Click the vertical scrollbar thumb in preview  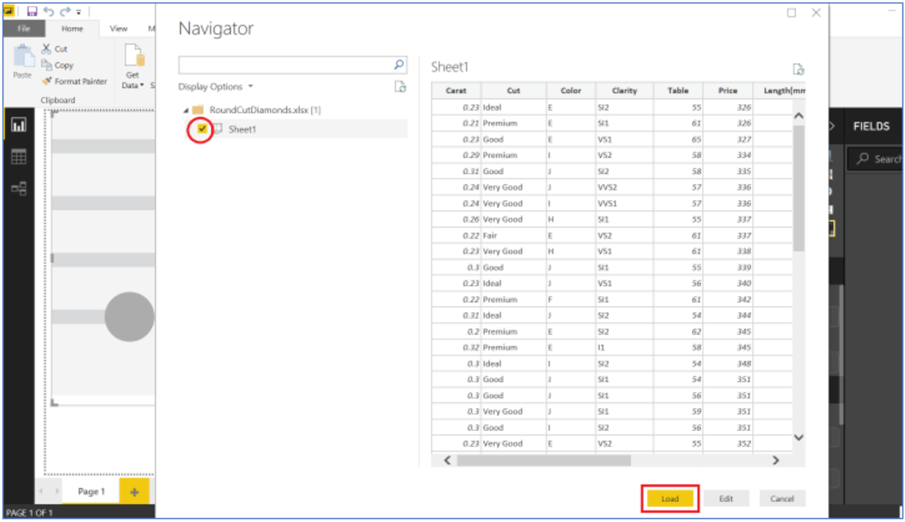(799, 188)
